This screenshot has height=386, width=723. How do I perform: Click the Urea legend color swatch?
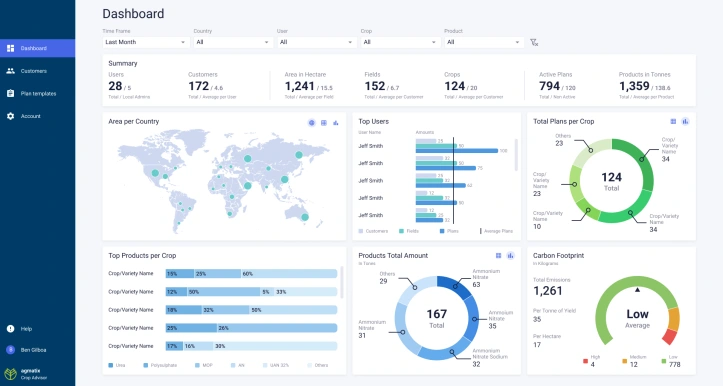click(x=111, y=365)
